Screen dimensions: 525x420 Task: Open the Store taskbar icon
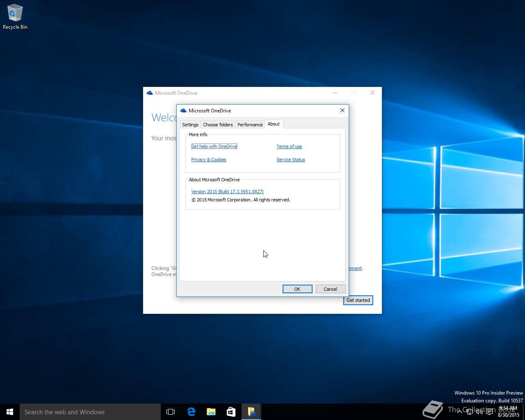tap(231, 412)
